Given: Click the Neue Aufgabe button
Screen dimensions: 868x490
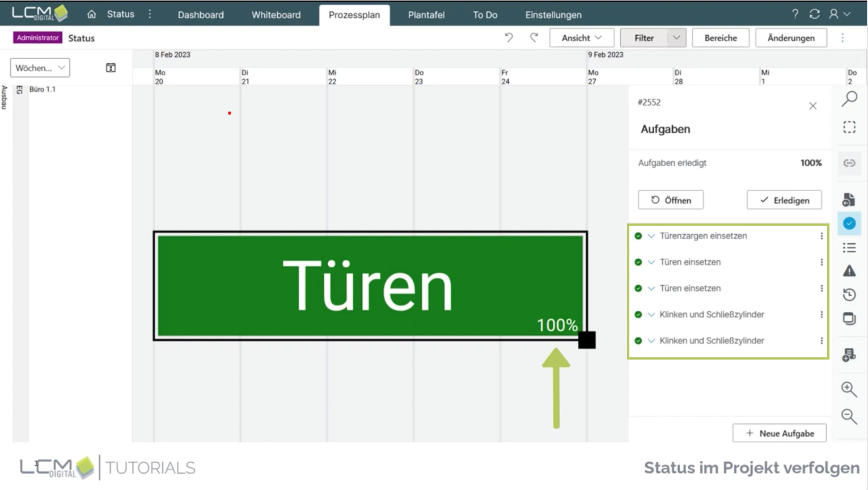Looking at the screenshot, I should point(780,433).
